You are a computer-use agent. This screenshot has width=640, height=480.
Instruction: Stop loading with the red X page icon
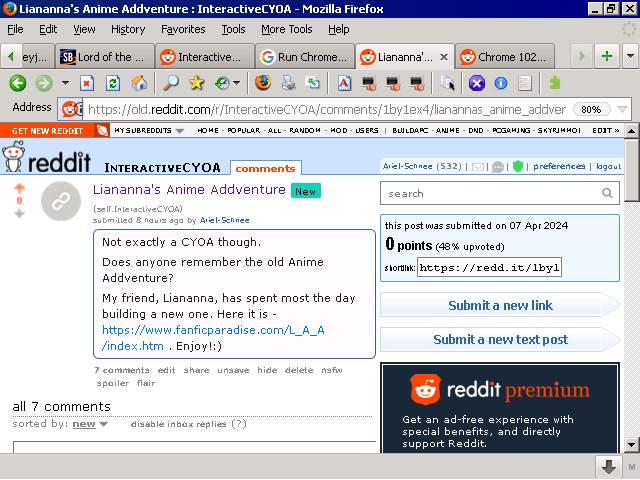(x=87, y=83)
